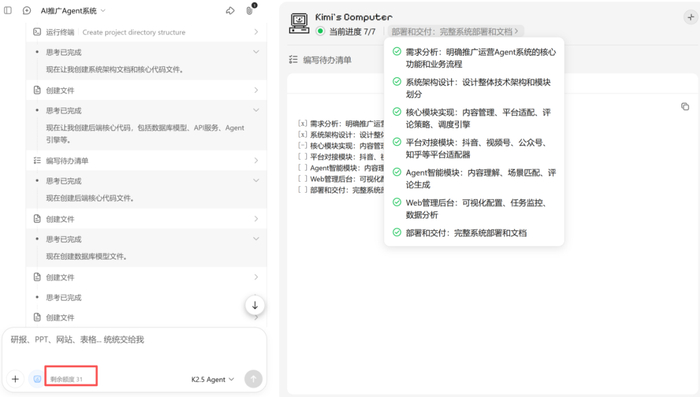Screen dimensions: 700x397
Task: Click the blue computer mode icon
Action: (x=37, y=379)
